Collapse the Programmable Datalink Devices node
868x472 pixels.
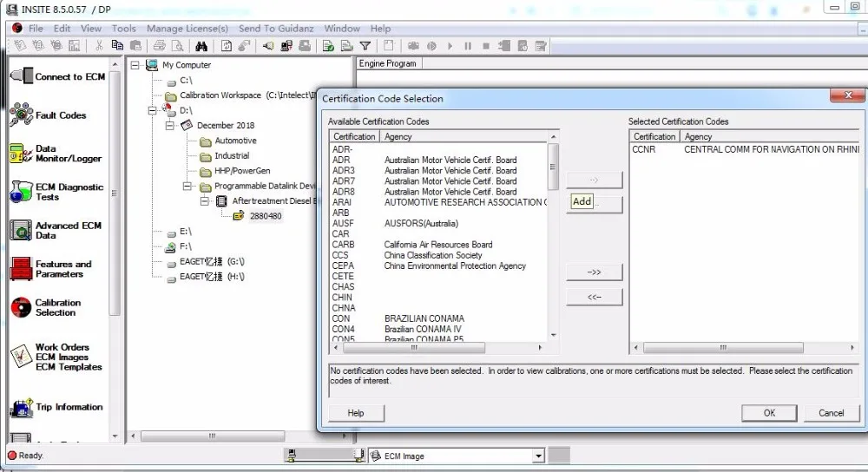pyautogui.click(x=187, y=186)
